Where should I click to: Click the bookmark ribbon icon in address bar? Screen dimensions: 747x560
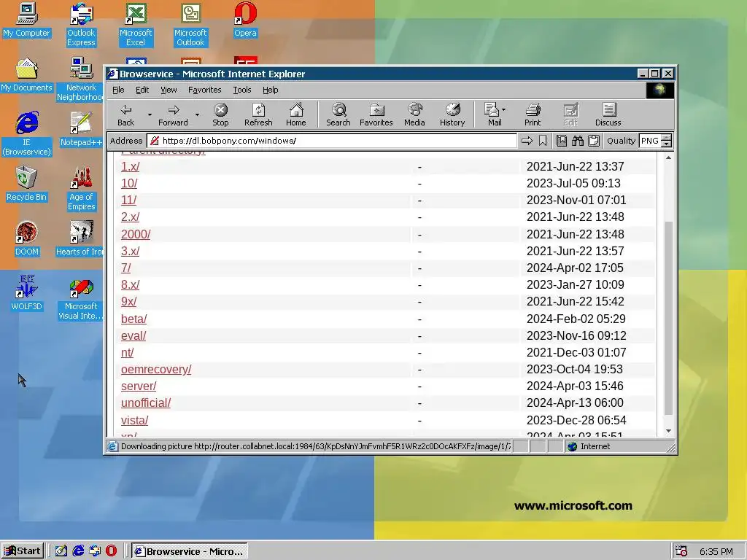[543, 141]
